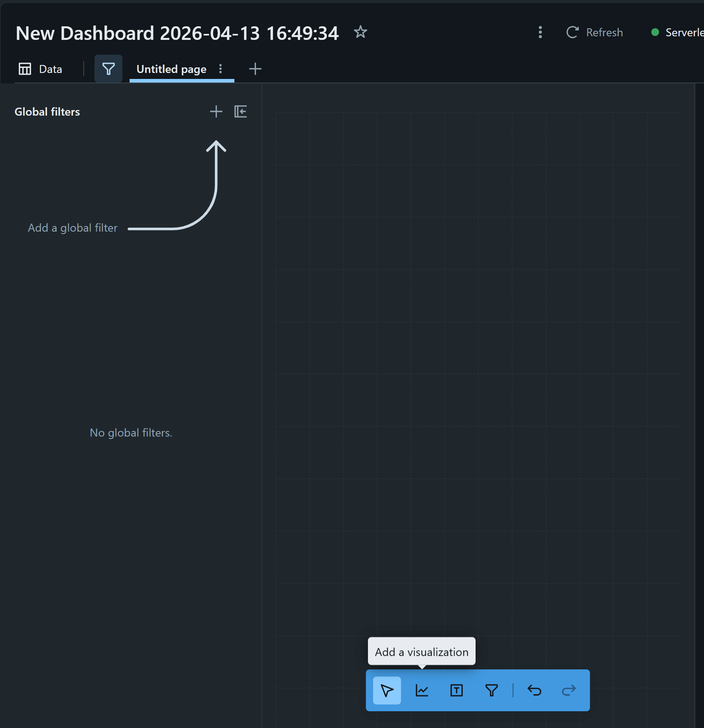Choose the selection cursor tool
The image size is (704, 728).
pyautogui.click(x=387, y=690)
